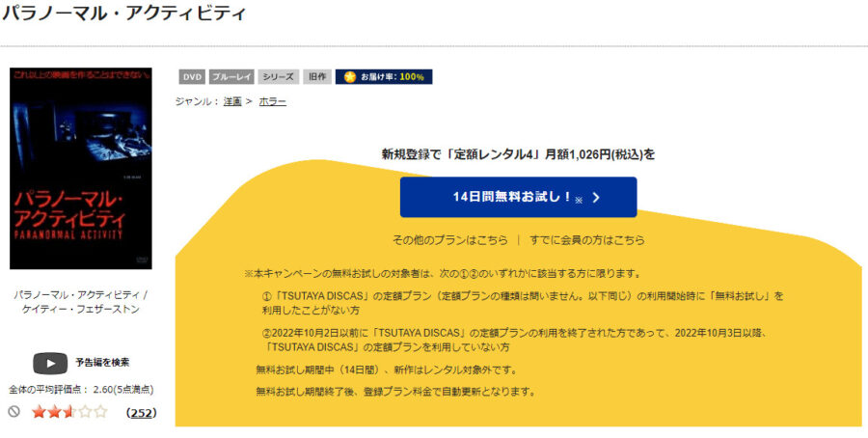The width and height of the screenshot is (868, 438).
Task: Click 予告編を検索 text
Action: coord(102,363)
